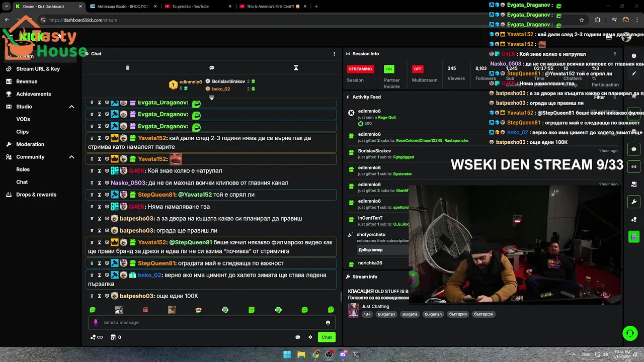Insert the first green quick emote

[93, 310]
